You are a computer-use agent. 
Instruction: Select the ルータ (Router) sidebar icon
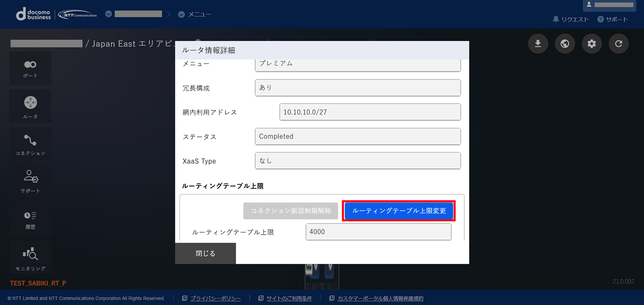point(30,106)
